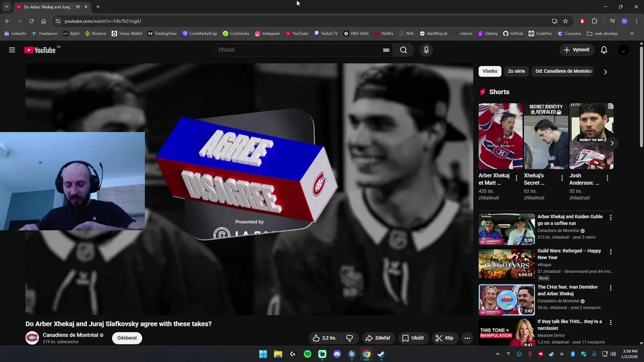Reload the current page
The height and width of the screenshot is (362, 644).
(x=31, y=21)
